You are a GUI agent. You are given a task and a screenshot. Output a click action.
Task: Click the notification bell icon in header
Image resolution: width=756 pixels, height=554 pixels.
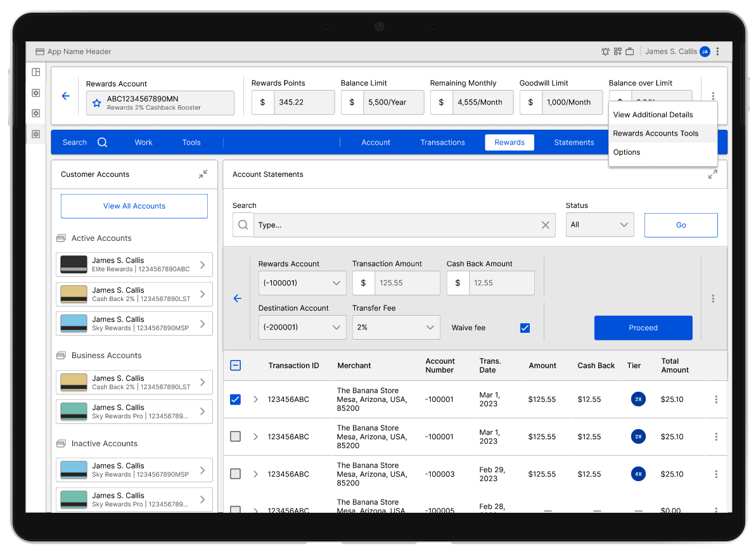pyautogui.click(x=605, y=52)
